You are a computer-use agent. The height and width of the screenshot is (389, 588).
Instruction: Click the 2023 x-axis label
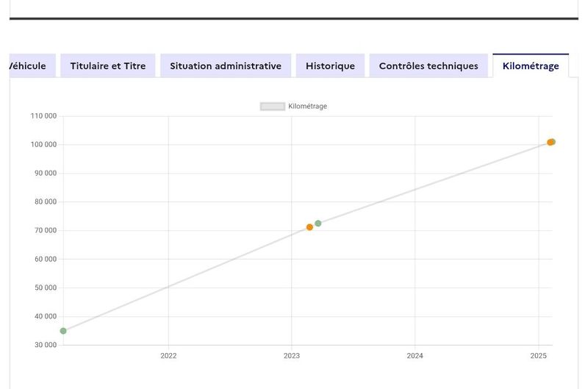pyautogui.click(x=291, y=356)
